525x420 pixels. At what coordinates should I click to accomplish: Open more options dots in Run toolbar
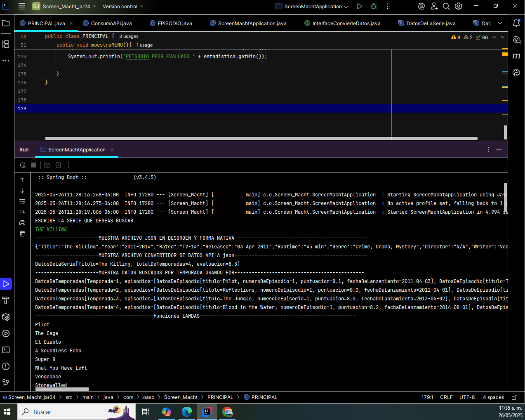tap(68, 165)
